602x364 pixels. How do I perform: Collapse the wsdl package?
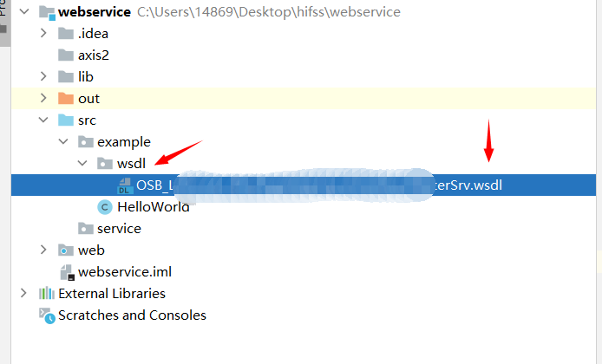tap(83, 163)
